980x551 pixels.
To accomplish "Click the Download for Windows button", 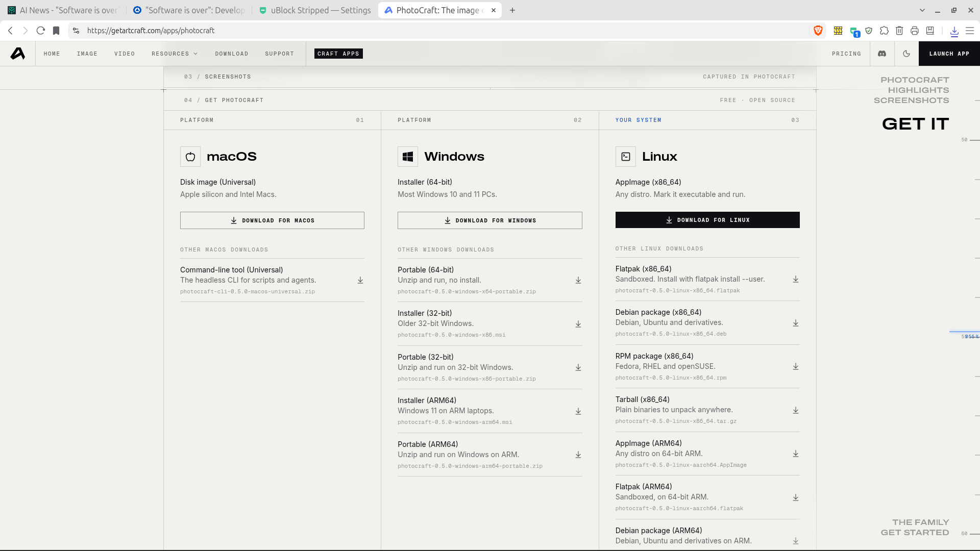I will click(490, 220).
